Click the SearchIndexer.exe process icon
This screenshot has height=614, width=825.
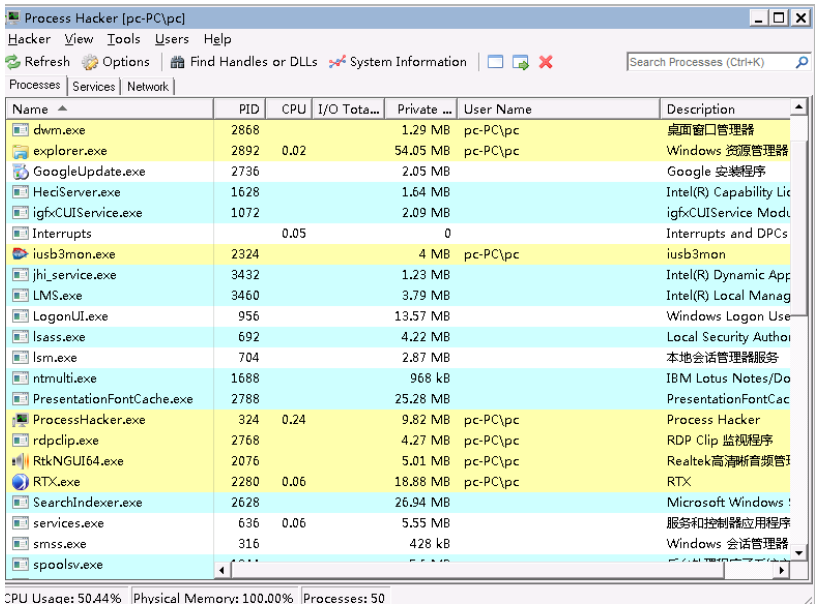20,502
